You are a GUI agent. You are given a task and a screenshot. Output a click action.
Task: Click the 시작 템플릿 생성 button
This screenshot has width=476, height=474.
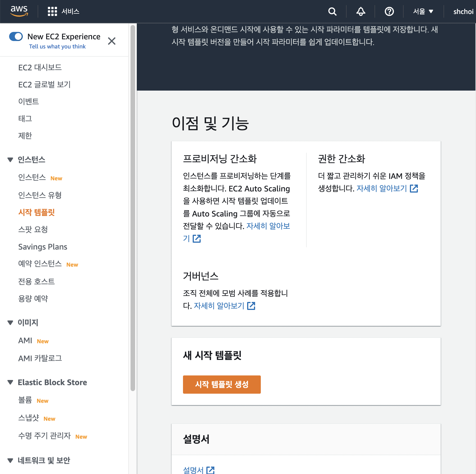click(222, 385)
